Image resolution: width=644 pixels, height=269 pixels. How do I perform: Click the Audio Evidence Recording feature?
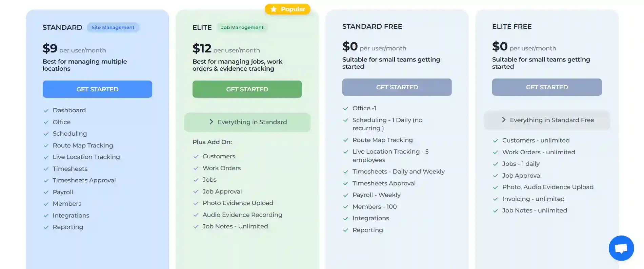click(x=242, y=215)
